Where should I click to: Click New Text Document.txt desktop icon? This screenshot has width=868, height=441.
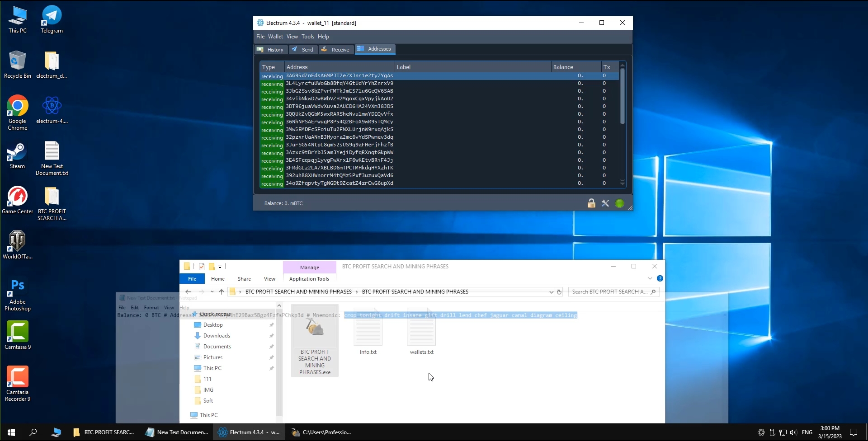point(52,158)
